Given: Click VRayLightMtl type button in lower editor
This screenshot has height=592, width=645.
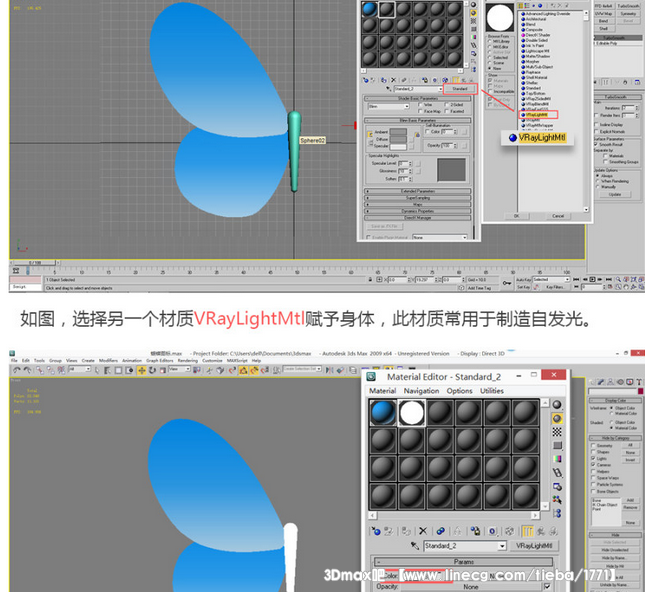Looking at the screenshot, I should pyautogui.click(x=534, y=546).
